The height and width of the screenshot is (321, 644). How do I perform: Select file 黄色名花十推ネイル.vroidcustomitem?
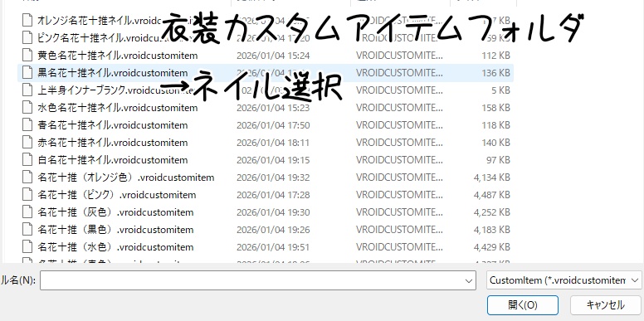pyautogui.click(x=118, y=56)
